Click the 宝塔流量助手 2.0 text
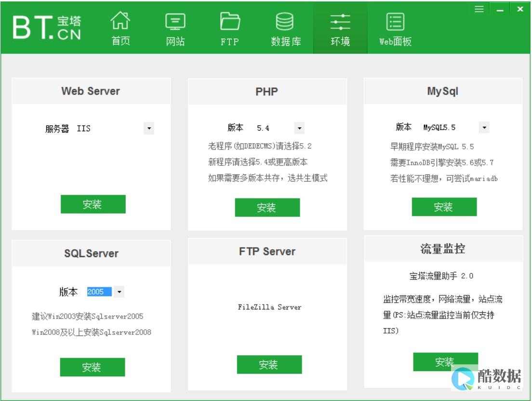The width and height of the screenshot is (532, 401). [441, 276]
